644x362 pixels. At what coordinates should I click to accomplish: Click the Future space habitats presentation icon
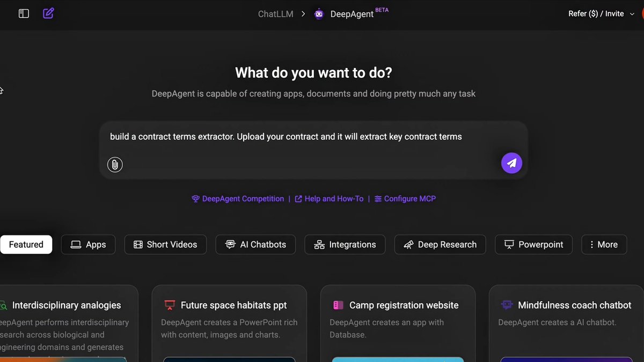[x=170, y=305]
